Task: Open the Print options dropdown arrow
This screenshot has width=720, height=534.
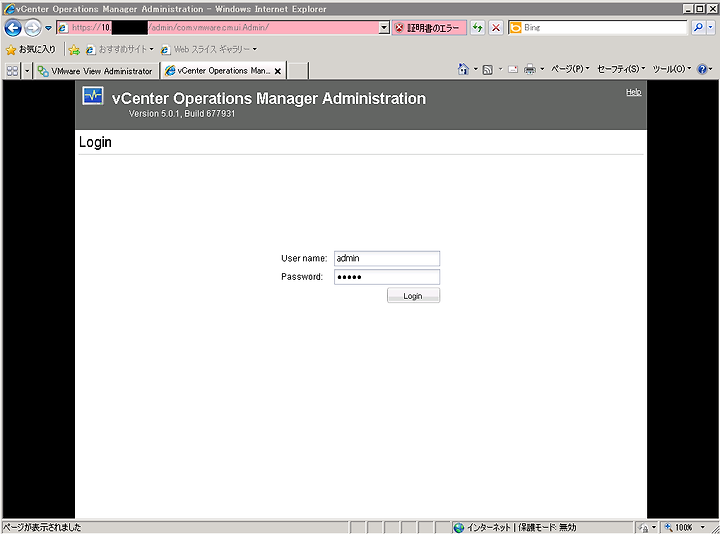Action: [x=542, y=69]
